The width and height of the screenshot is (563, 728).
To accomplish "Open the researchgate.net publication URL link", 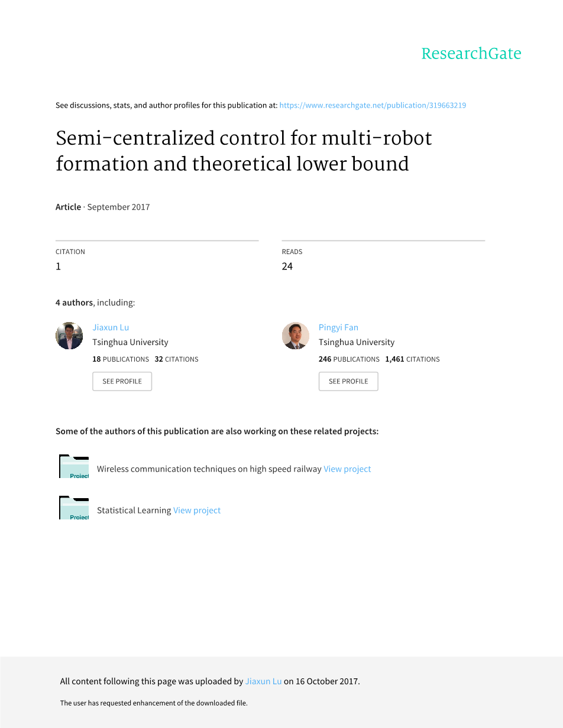I will coord(373,105).
